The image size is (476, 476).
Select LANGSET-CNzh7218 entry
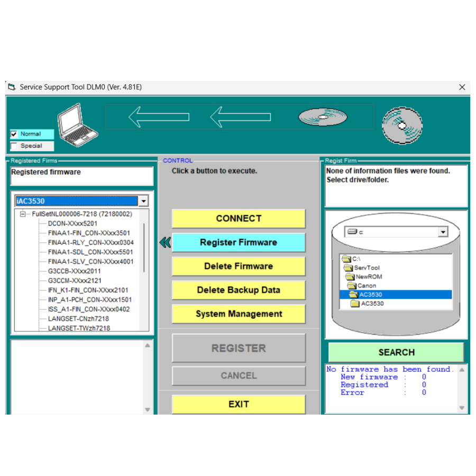coord(78,319)
